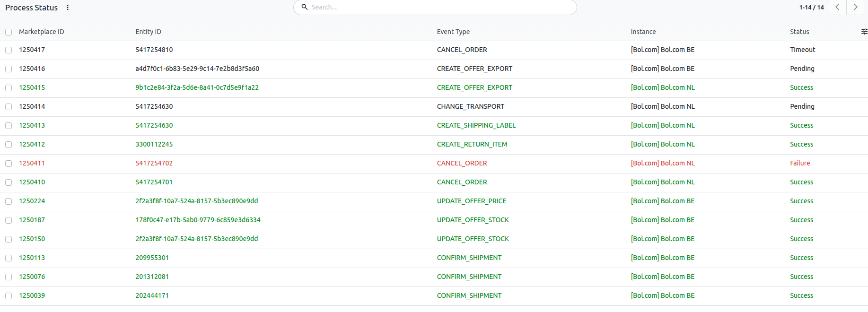Click Pending status in row 1250414
Image resolution: width=868 pixels, height=312 pixels.
pyautogui.click(x=802, y=106)
